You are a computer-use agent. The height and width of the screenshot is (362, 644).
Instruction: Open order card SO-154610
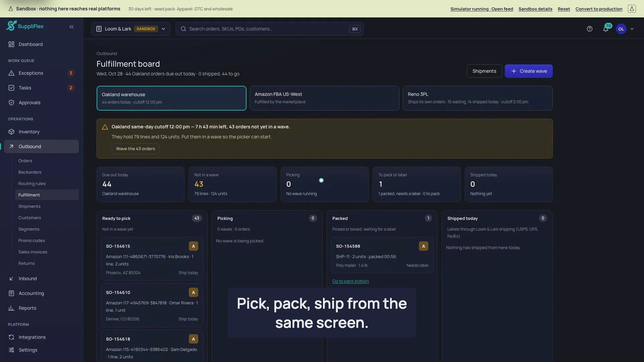tap(152, 305)
